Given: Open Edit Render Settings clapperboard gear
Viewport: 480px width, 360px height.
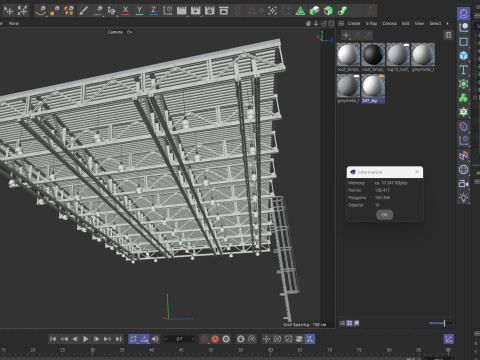Looking at the screenshot, I should (210, 11).
